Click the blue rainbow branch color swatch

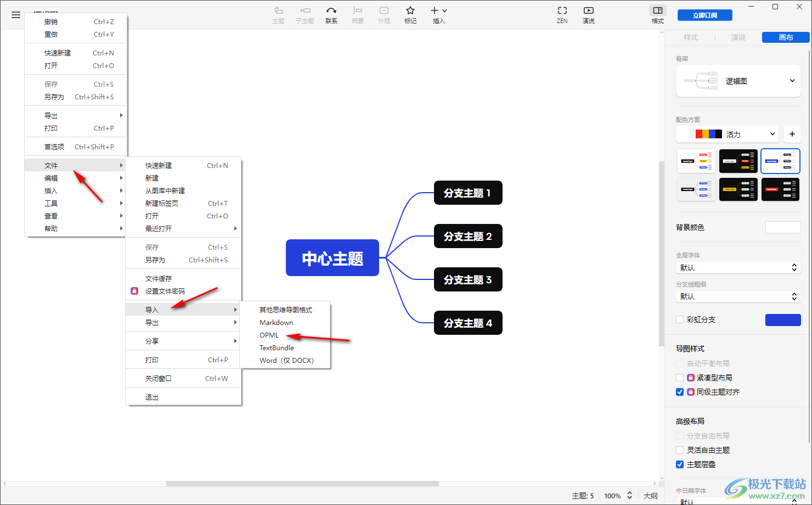(x=783, y=319)
